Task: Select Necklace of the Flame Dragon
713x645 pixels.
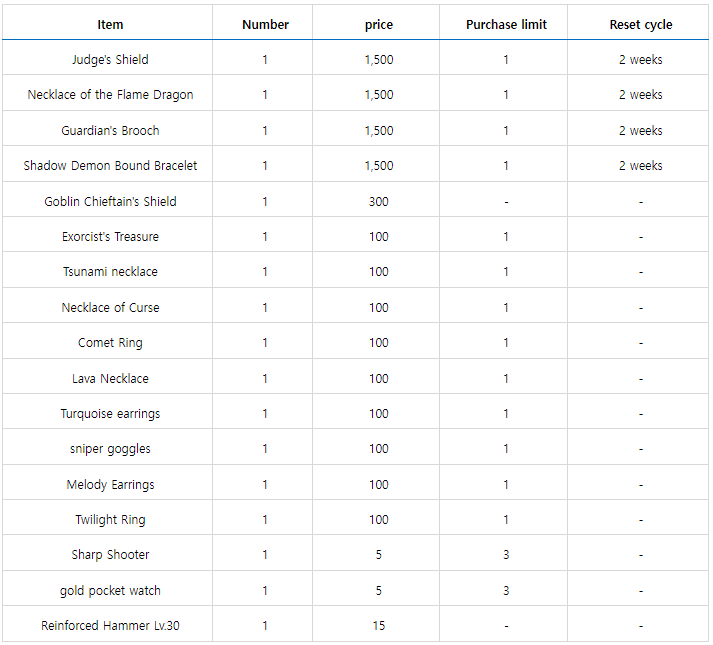Action: (x=110, y=95)
